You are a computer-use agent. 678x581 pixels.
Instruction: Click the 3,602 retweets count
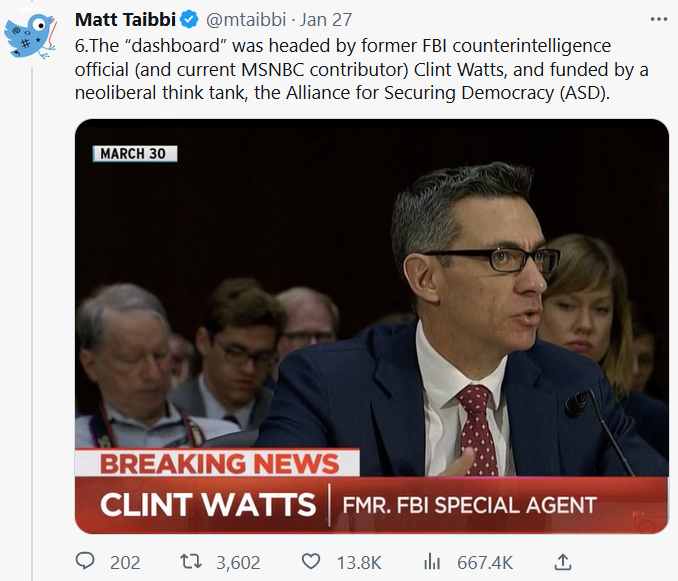[239, 562]
